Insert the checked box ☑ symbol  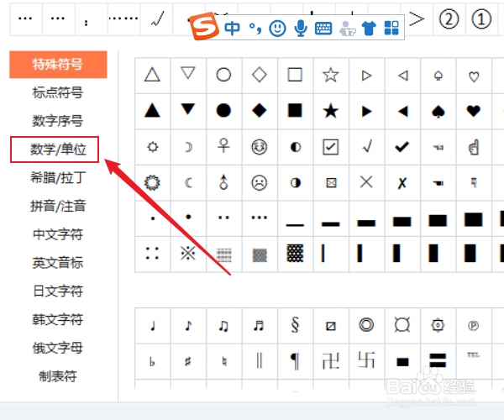[331, 147]
